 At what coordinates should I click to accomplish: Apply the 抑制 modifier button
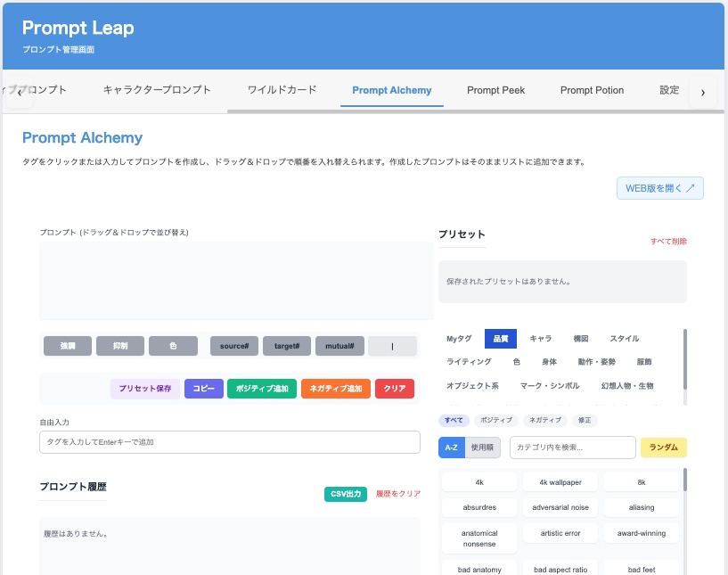(119, 346)
